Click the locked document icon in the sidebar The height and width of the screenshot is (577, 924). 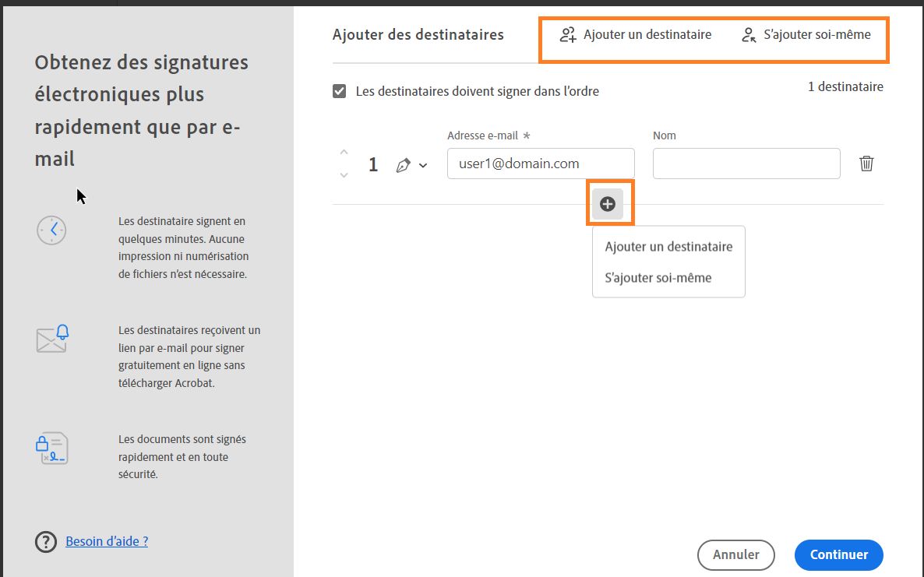point(51,447)
